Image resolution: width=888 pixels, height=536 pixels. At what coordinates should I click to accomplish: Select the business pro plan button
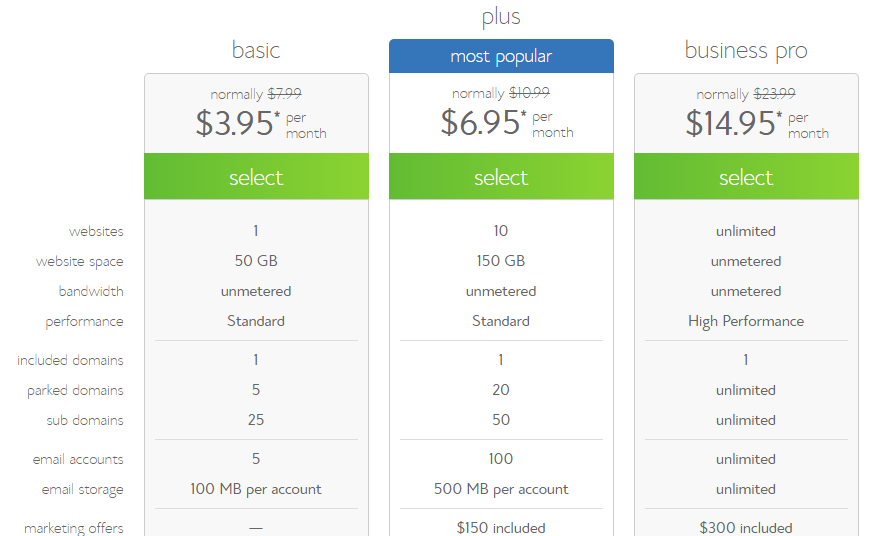[x=746, y=176]
